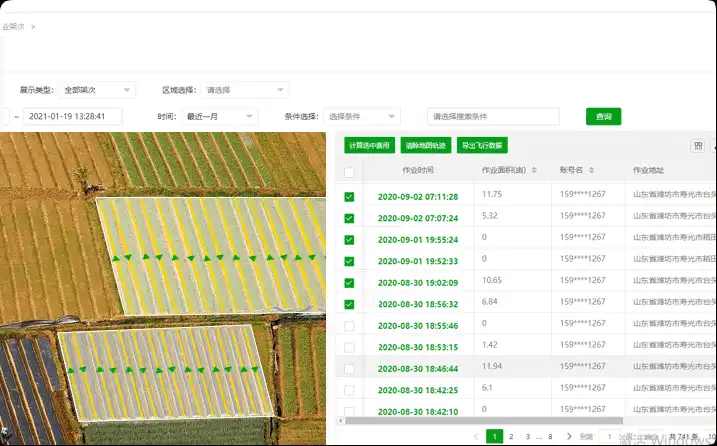Viewport: 717px width, 446px height.
Task: Open flight record 2020-08-30 18:55:46
Action: (418, 326)
